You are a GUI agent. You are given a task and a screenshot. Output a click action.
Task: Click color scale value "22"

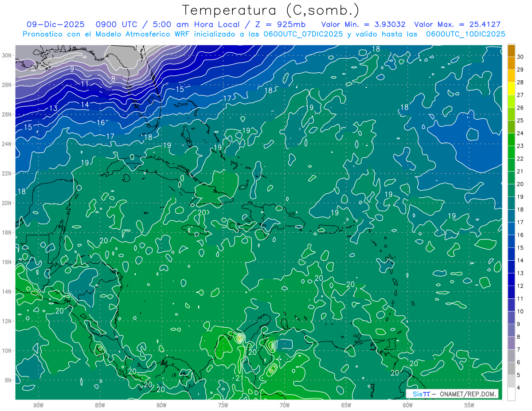520,159
